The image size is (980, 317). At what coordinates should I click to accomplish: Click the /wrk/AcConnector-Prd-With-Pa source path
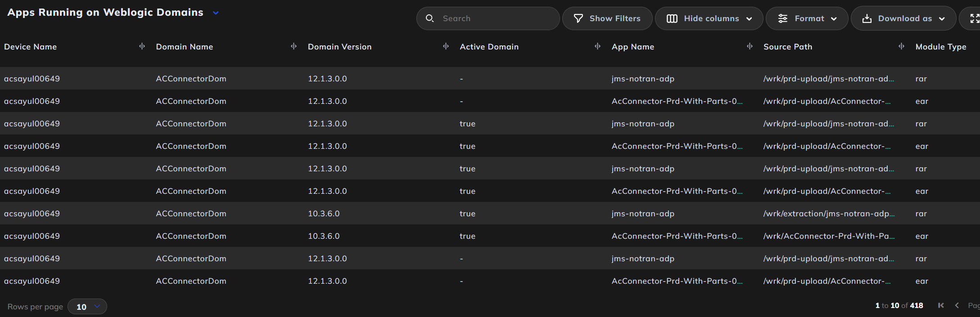pyautogui.click(x=829, y=236)
